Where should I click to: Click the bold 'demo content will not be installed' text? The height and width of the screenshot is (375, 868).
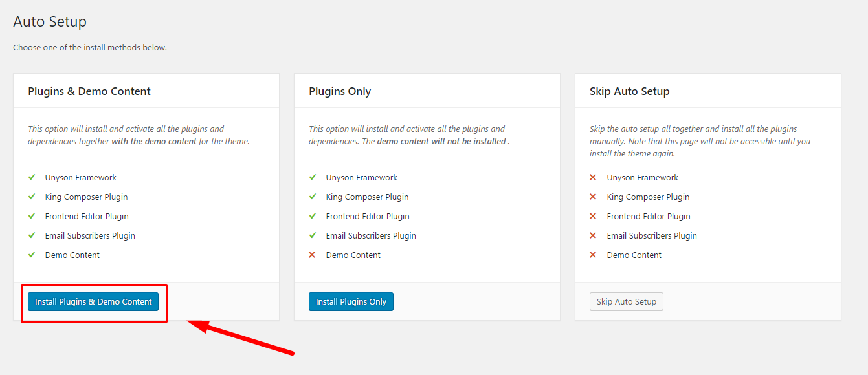(x=441, y=142)
